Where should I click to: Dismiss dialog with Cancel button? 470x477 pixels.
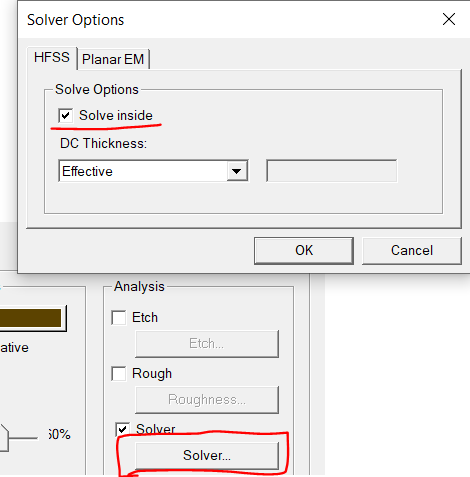pos(412,251)
